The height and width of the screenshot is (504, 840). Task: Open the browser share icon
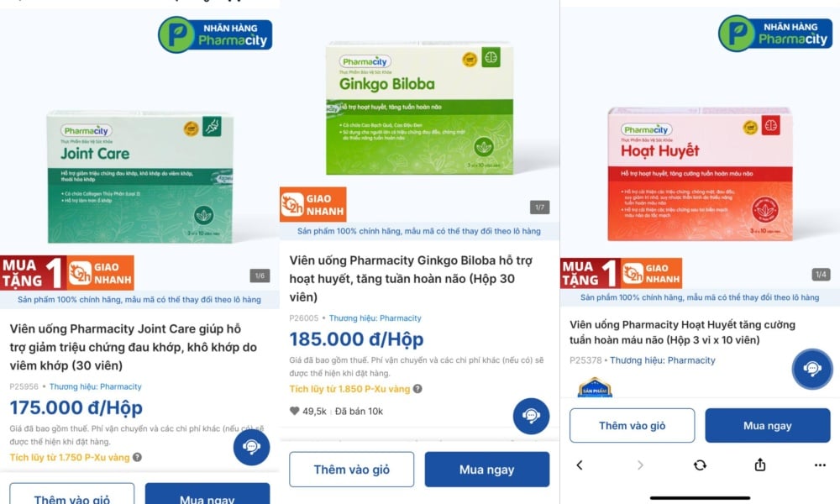point(760,465)
